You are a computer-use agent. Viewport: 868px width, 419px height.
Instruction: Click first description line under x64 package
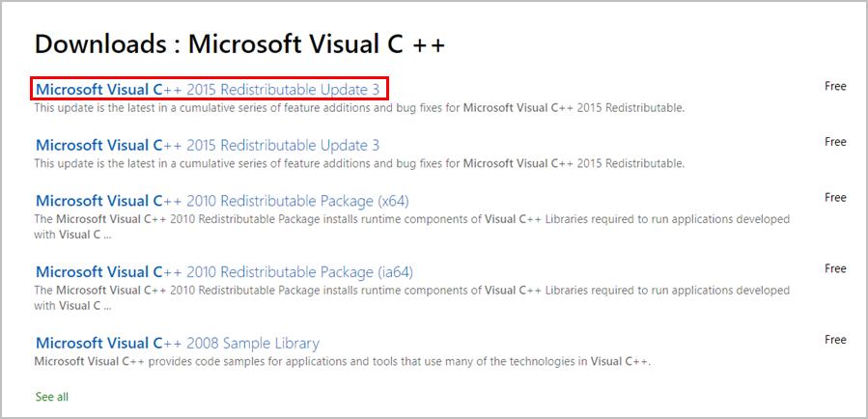click(x=411, y=220)
